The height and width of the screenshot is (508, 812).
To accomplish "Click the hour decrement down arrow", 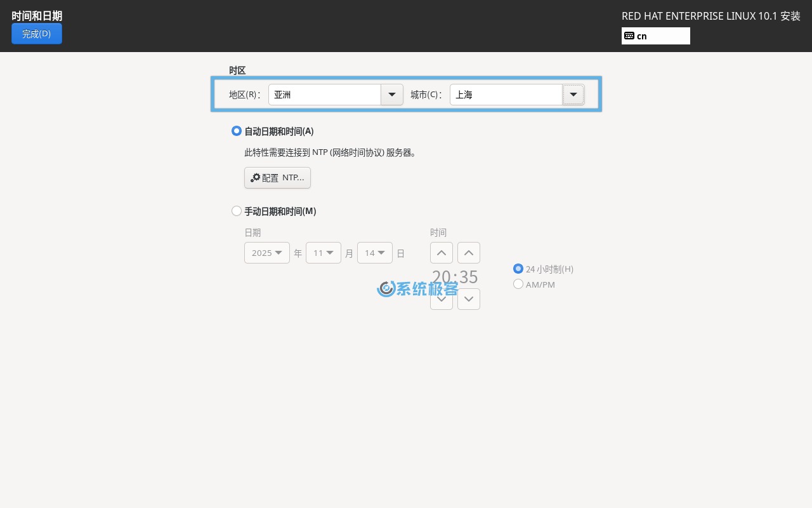I will [x=442, y=299].
